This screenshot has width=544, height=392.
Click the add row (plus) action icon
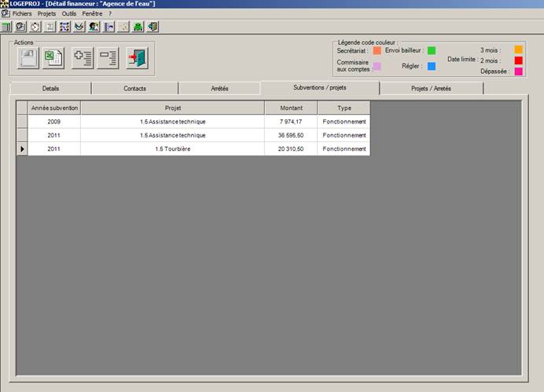(82, 58)
